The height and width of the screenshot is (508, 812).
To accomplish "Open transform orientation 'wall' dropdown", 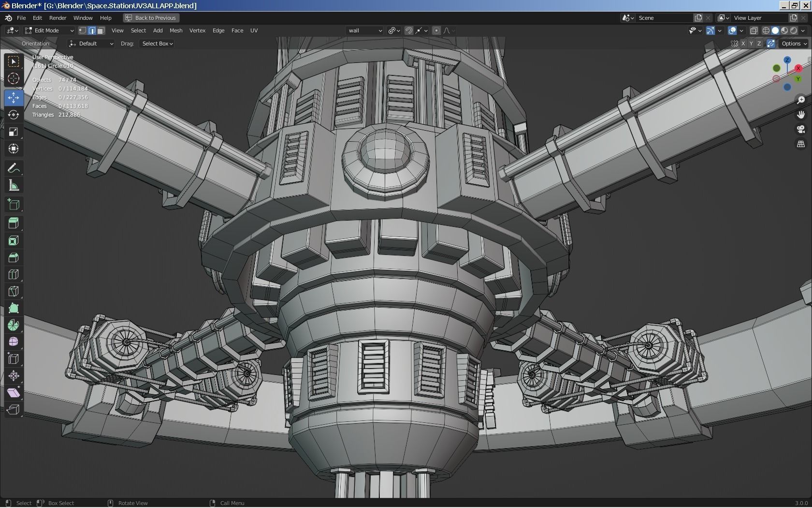I will point(365,30).
